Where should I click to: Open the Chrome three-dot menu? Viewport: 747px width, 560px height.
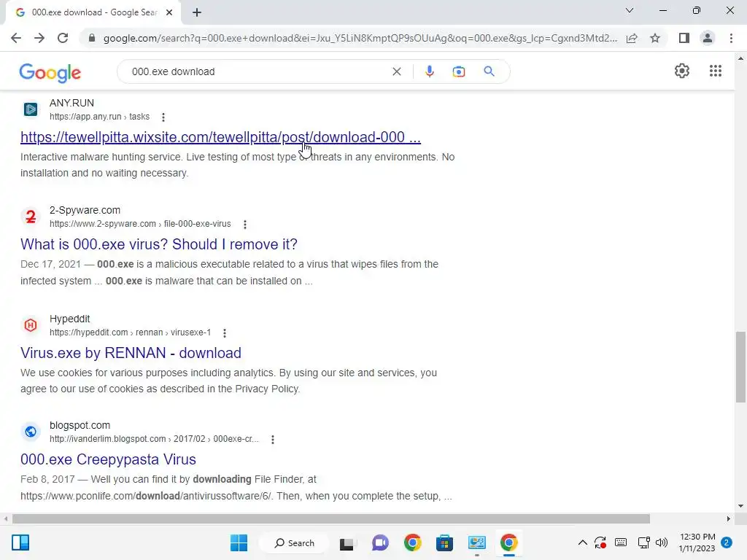click(x=731, y=38)
